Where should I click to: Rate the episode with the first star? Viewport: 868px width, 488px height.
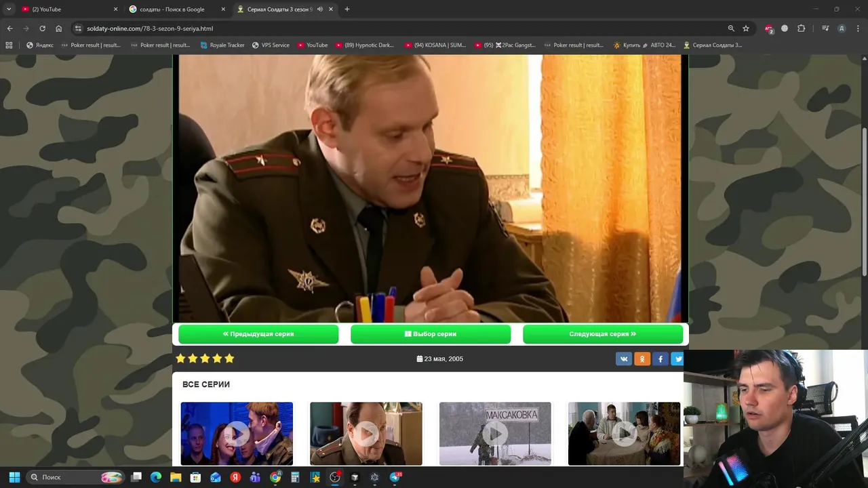[180, 359]
